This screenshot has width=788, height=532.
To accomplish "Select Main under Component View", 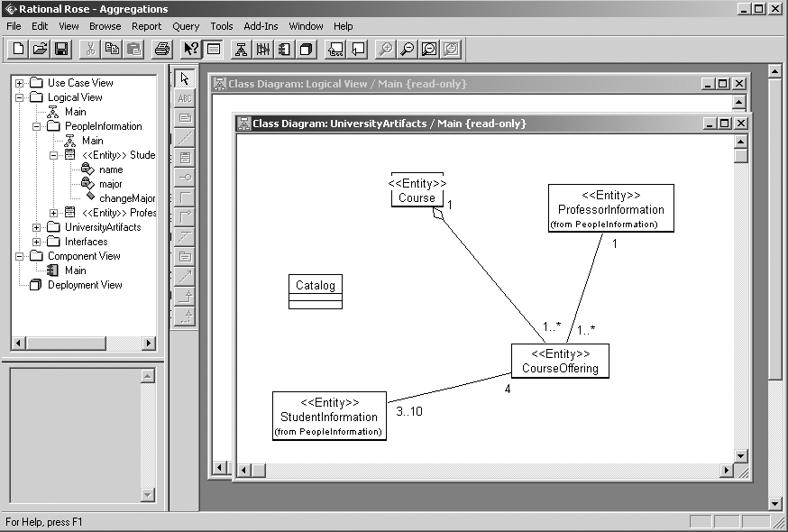I will pyautogui.click(x=76, y=271).
